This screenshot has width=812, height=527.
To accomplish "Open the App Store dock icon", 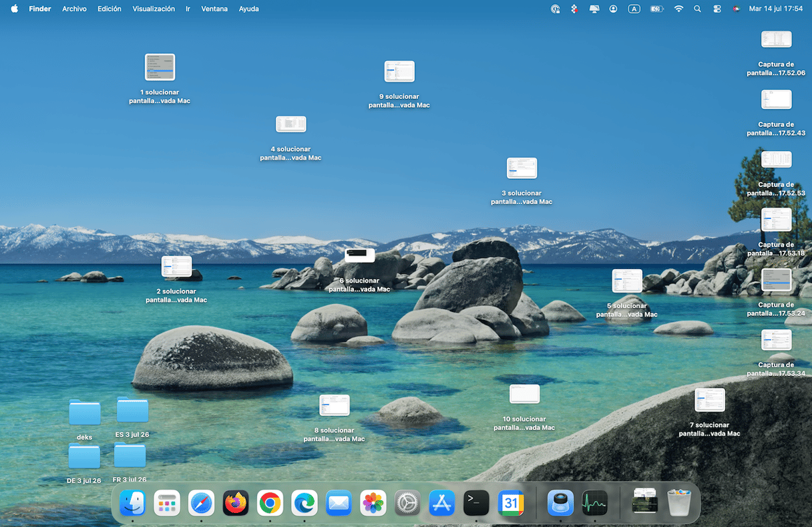I will tap(442, 503).
